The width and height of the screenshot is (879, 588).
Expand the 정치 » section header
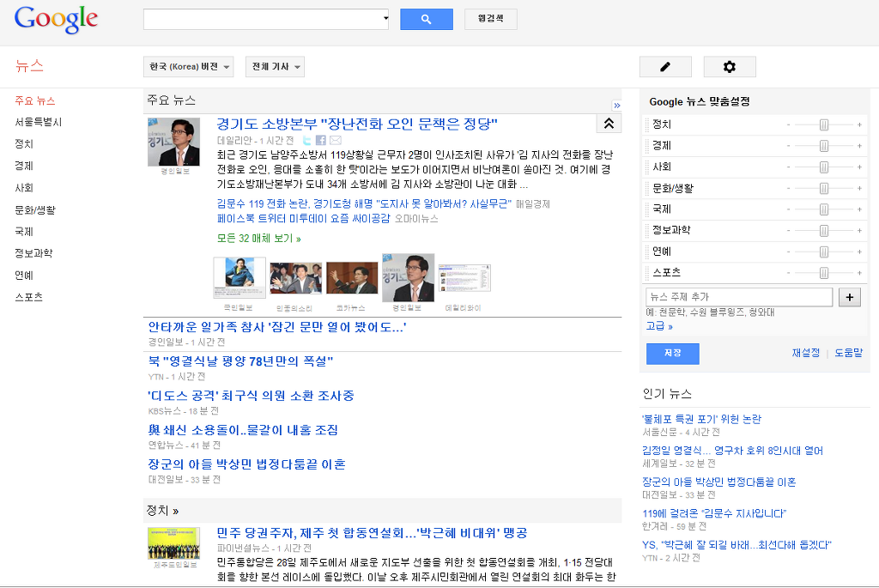tap(162, 511)
